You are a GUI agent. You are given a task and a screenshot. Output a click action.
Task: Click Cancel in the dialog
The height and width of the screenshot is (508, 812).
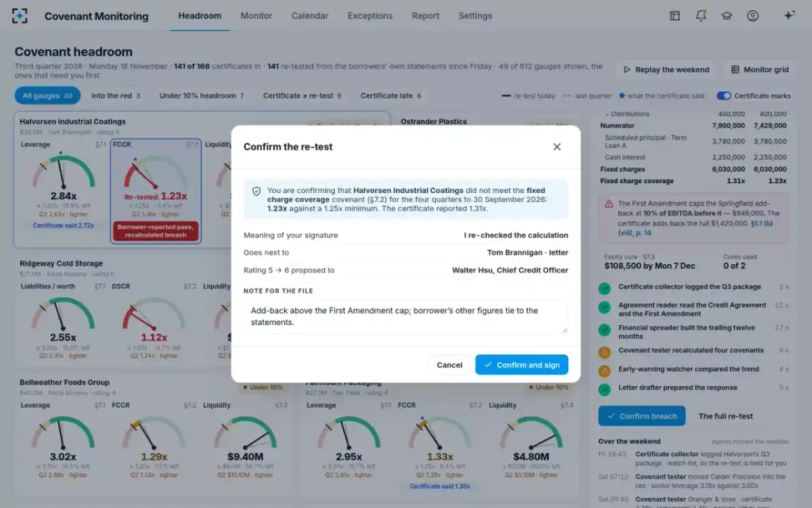point(449,365)
